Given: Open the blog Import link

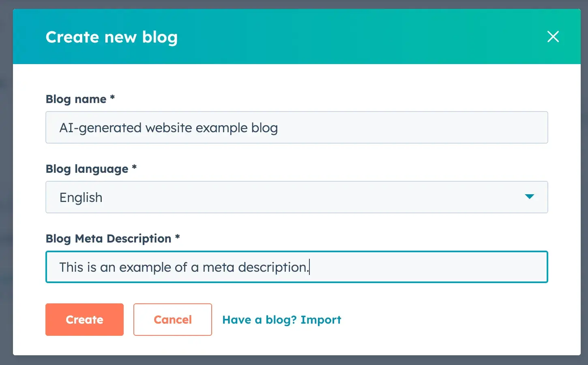Looking at the screenshot, I should tap(281, 320).
